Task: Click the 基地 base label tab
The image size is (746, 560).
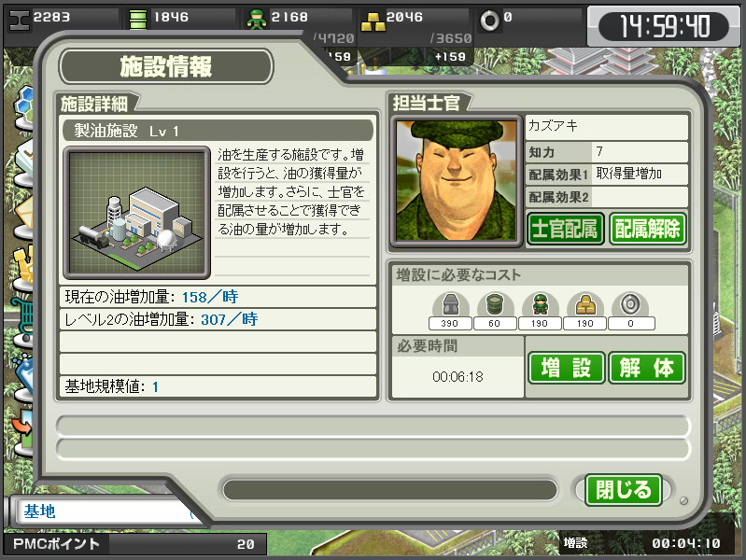Action: click(x=40, y=512)
